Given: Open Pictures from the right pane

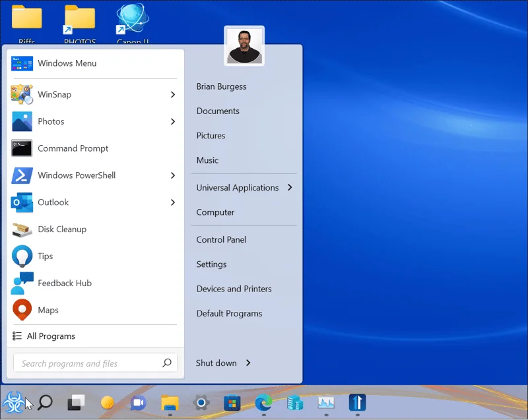Looking at the screenshot, I should tap(211, 136).
